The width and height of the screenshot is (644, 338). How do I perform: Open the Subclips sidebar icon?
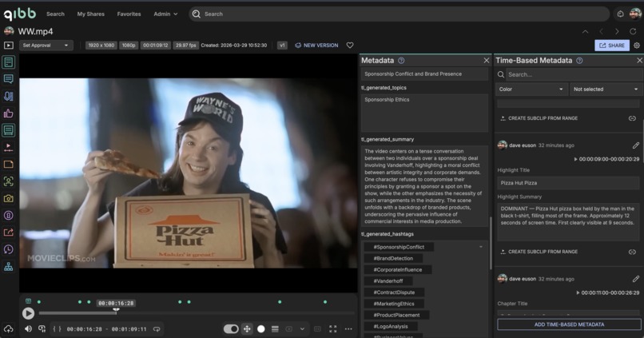tap(8, 148)
